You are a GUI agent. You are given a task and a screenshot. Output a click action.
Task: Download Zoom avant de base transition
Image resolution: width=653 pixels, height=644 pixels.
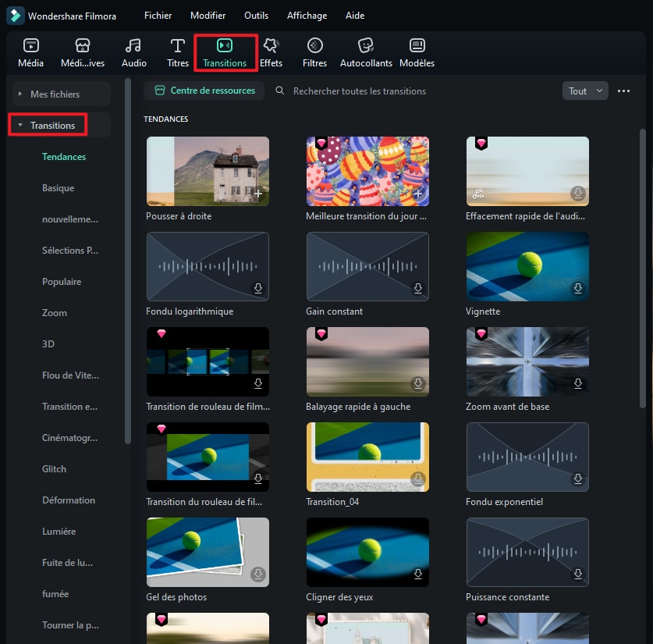click(578, 383)
